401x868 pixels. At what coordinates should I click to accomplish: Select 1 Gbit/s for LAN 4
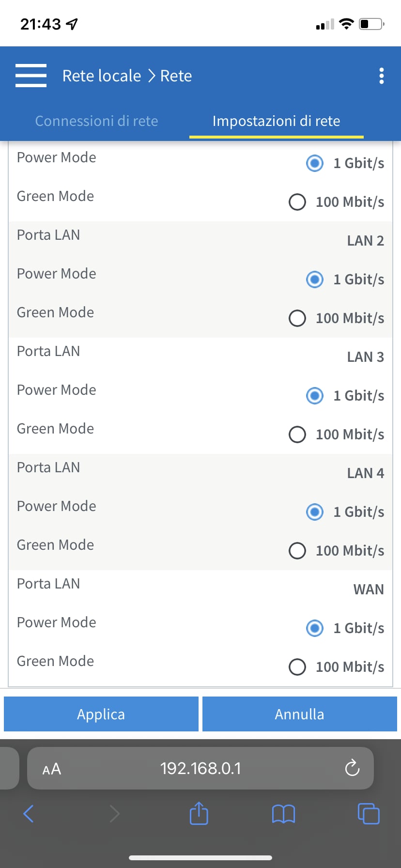point(315,512)
